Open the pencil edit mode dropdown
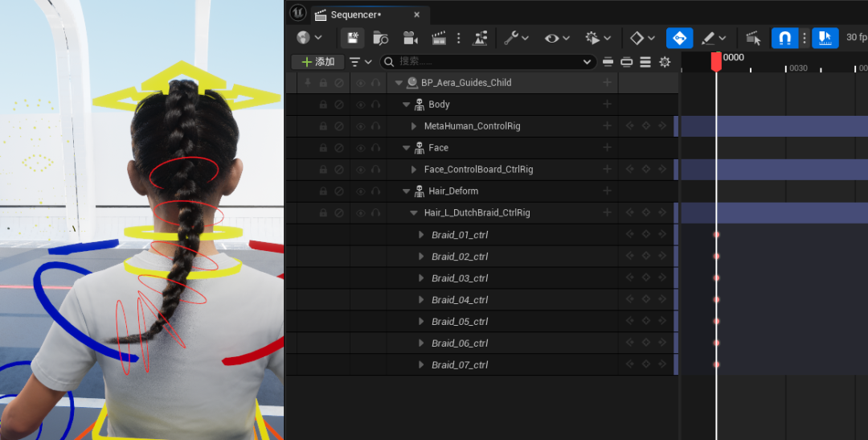 coord(713,38)
